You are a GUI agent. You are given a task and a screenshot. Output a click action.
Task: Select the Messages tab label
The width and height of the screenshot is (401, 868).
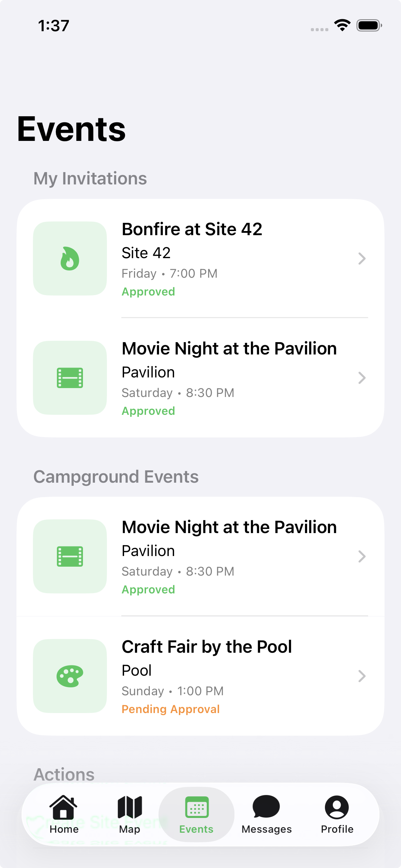[x=267, y=829]
